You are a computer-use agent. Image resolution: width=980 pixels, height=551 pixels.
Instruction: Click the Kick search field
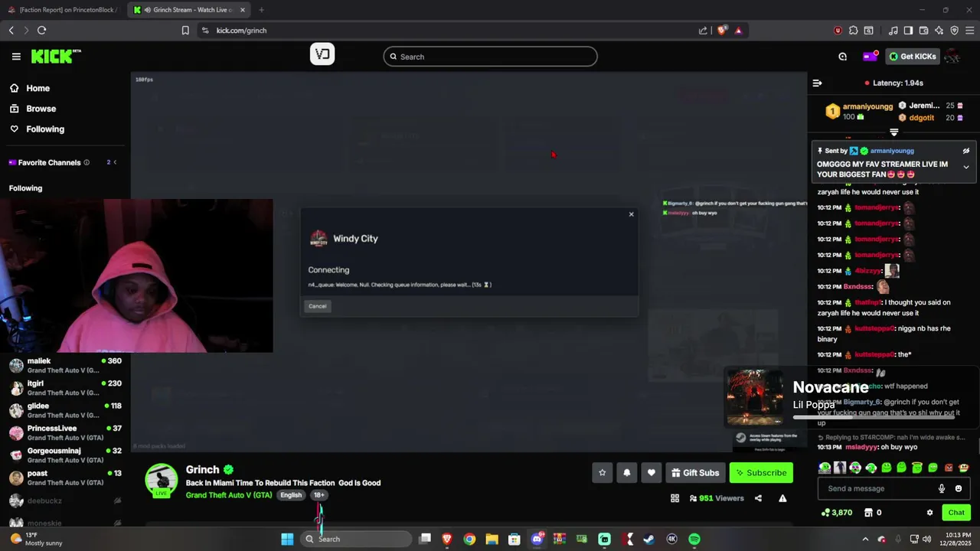(x=490, y=57)
